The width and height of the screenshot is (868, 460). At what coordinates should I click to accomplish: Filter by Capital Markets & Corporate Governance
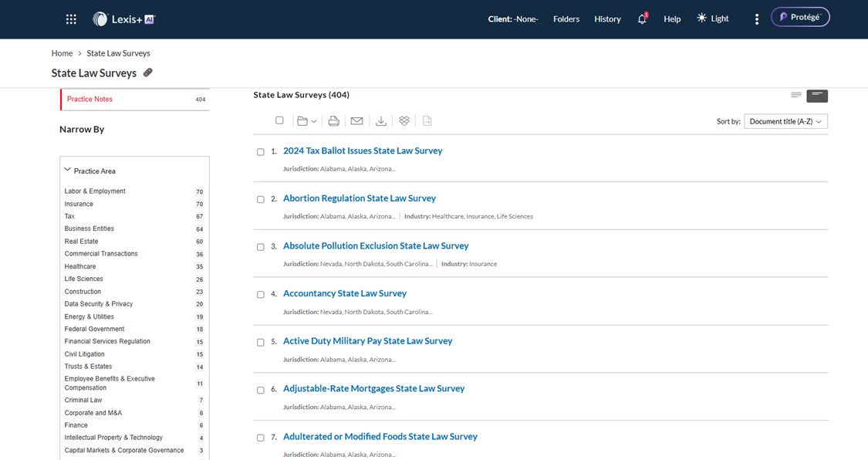click(x=124, y=450)
